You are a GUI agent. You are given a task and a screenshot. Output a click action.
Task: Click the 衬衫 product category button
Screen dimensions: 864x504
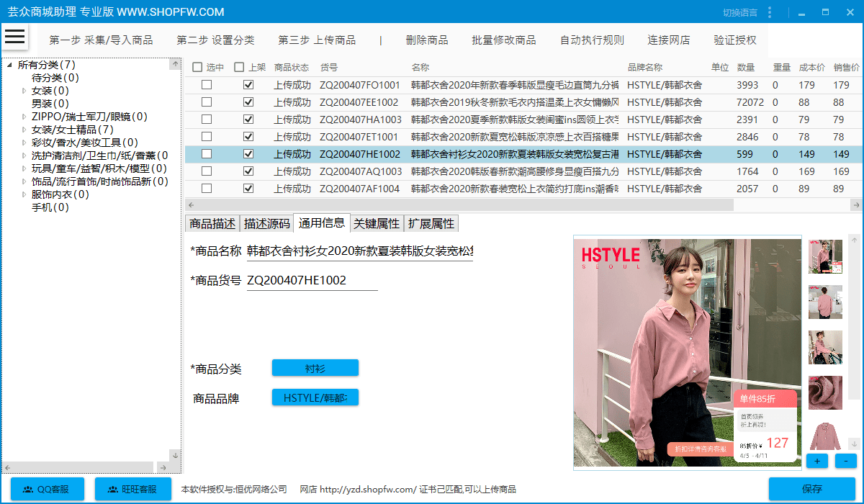[315, 369]
